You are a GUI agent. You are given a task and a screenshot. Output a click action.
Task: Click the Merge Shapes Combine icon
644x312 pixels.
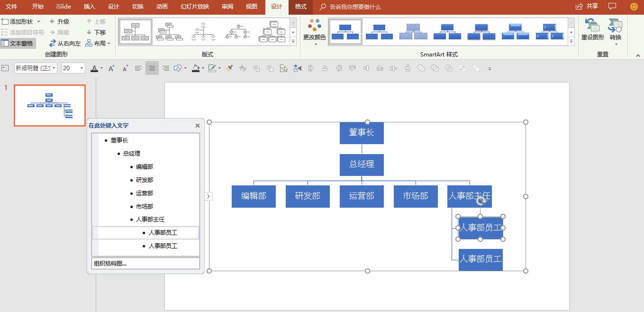tap(435, 68)
